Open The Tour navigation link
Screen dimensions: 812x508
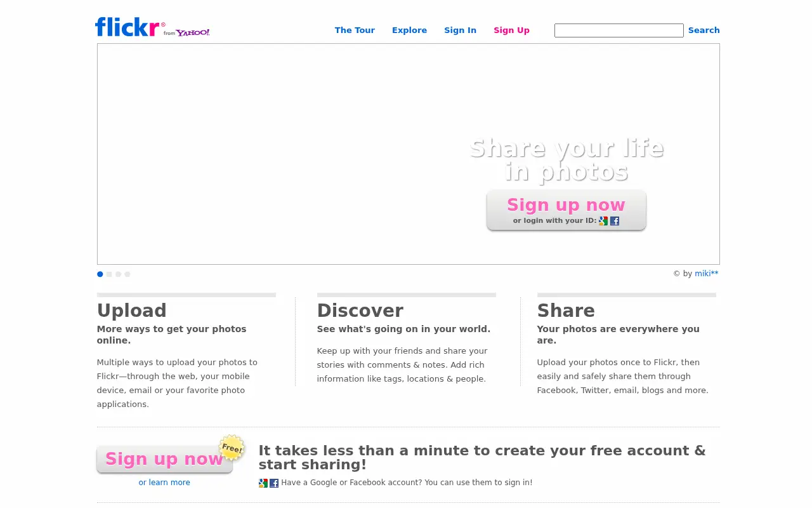click(355, 30)
